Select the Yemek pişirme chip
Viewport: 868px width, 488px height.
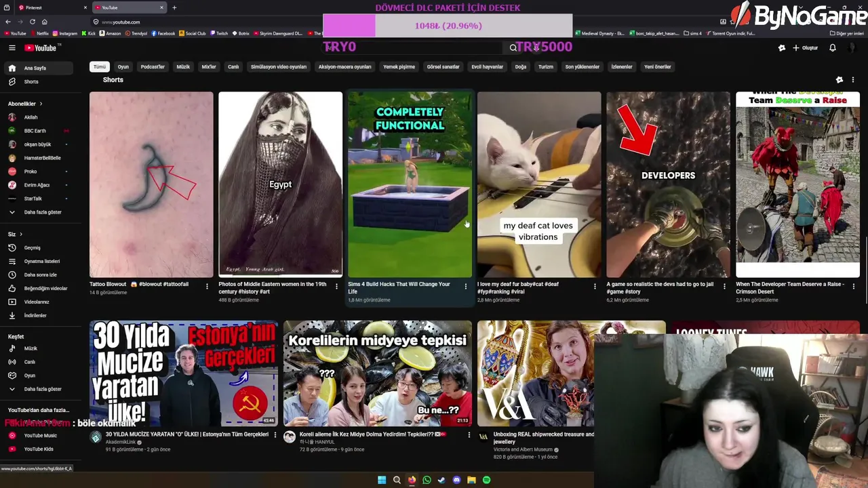click(x=399, y=66)
